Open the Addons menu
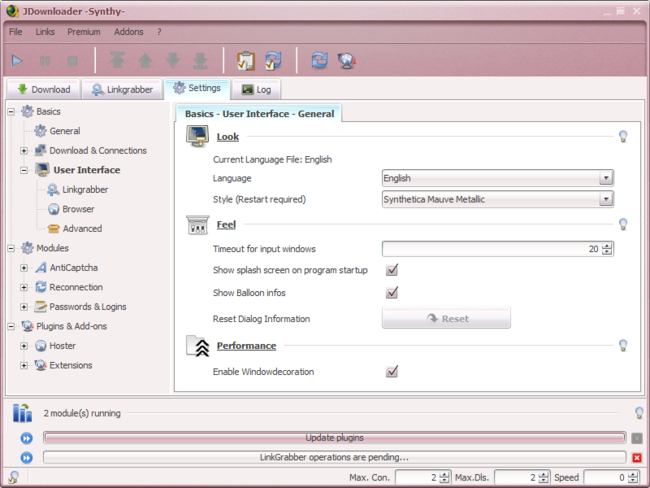This screenshot has width=650, height=488. pos(129,32)
